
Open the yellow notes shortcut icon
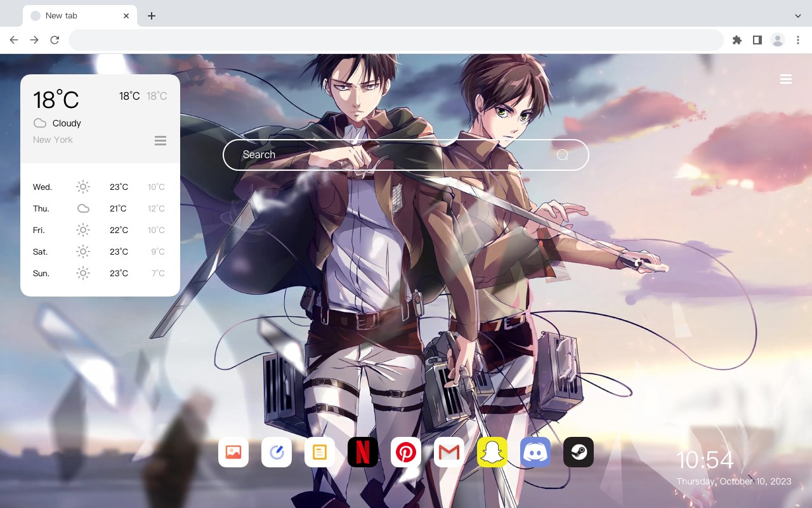click(320, 452)
